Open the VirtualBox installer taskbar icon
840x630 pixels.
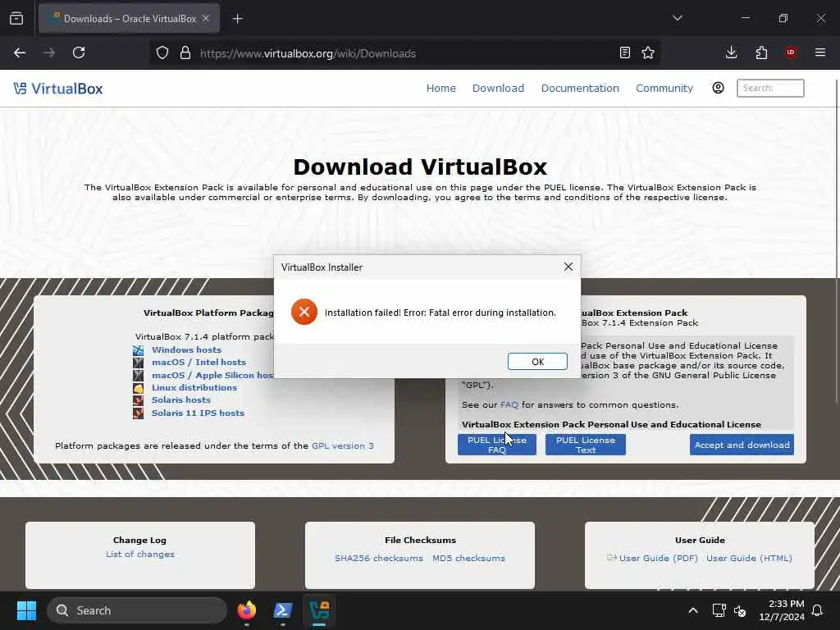coord(319,610)
